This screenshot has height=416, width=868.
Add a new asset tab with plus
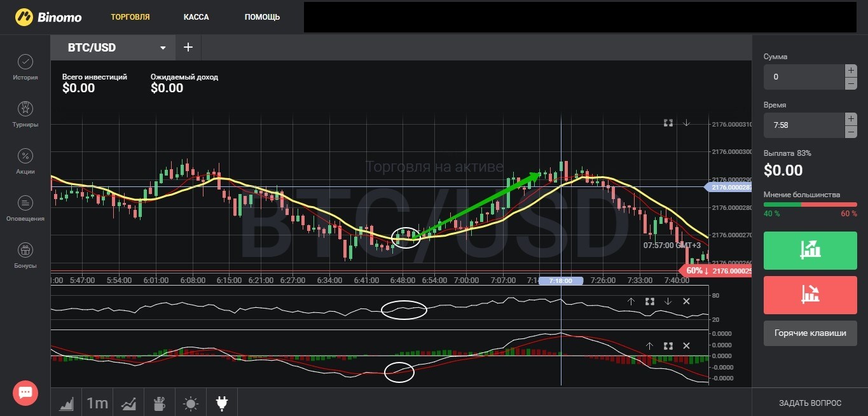point(188,48)
